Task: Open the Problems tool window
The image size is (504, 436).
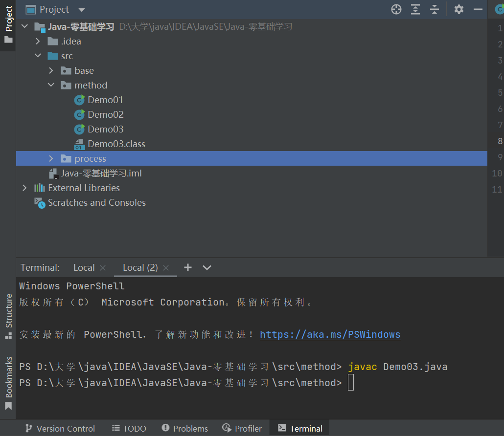Action: (x=184, y=428)
